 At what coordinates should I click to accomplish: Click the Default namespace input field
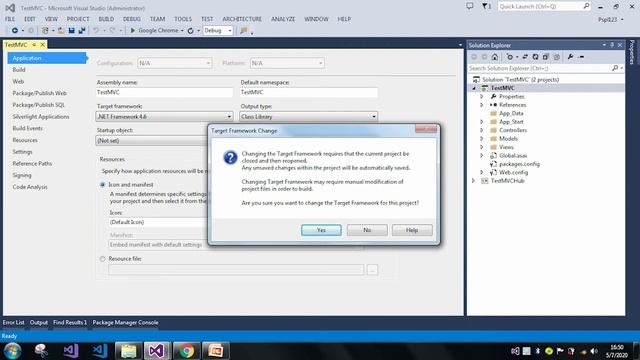[309, 93]
